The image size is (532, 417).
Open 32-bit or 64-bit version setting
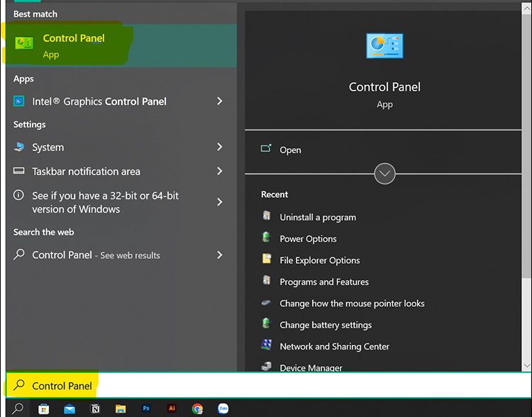[105, 202]
